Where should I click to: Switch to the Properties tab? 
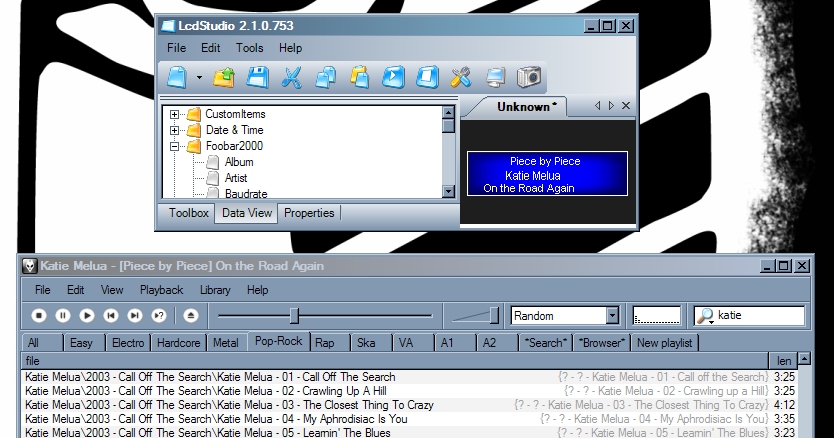point(309,213)
